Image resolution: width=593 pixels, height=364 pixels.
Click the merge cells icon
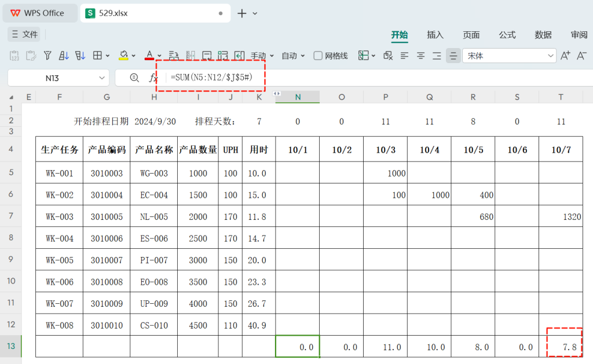[207, 56]
